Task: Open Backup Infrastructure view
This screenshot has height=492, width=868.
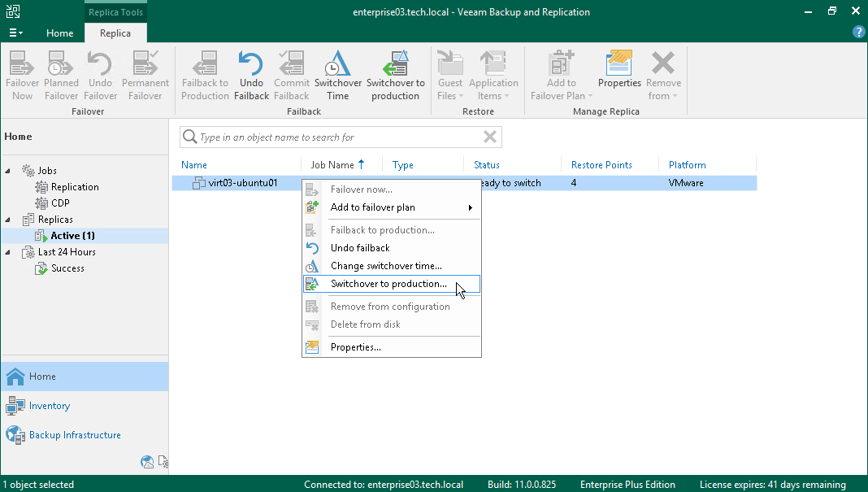Action: pyautogui.click(x=75, y=435)
